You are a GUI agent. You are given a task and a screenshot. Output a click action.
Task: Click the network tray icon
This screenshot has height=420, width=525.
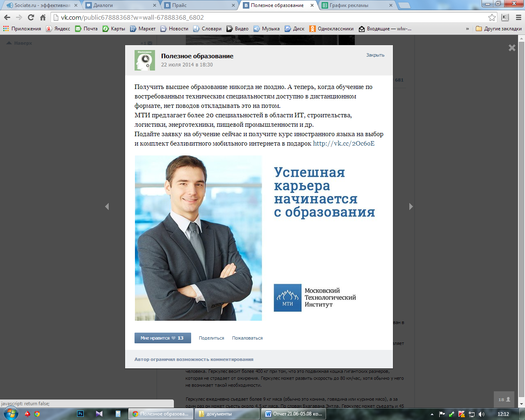(x=472, y=414)
